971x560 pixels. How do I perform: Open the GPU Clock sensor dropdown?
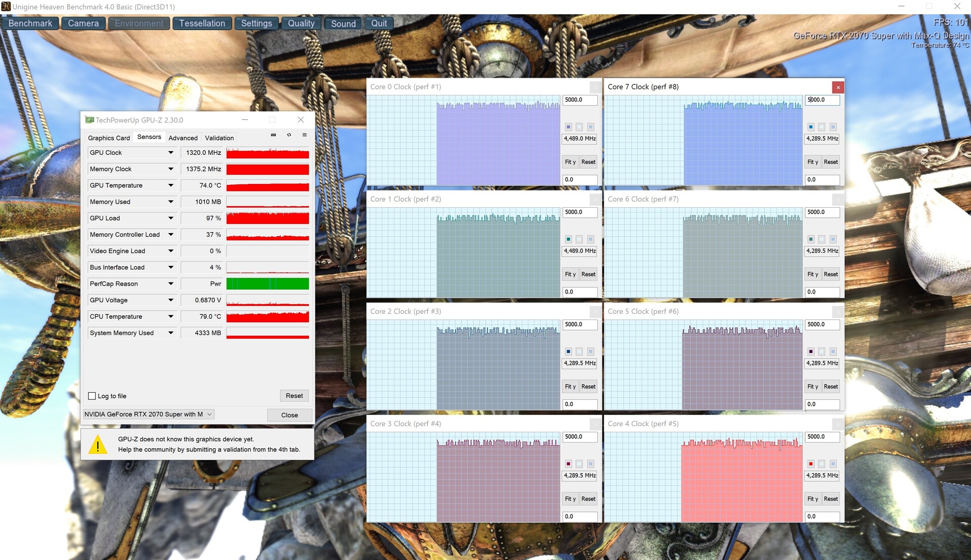[171, 153]
